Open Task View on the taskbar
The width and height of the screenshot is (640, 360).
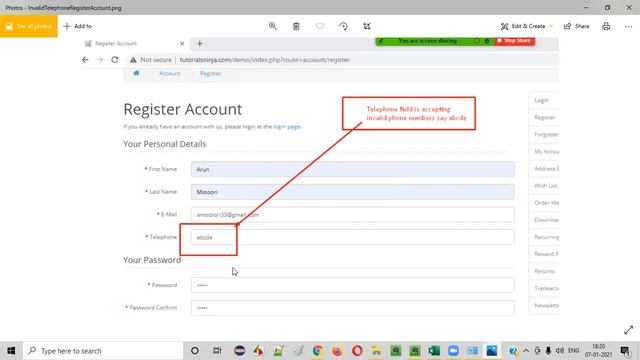coord(217,351)
